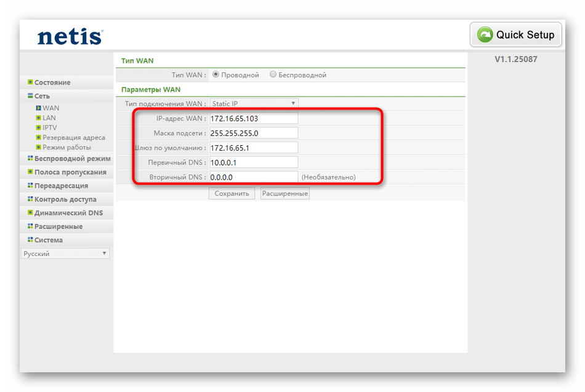Collapse the Сеть menu section
585x392 pixels.
point(42,96)
